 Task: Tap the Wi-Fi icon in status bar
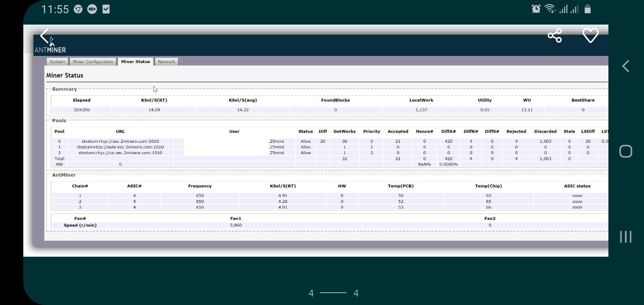(550, 9)
